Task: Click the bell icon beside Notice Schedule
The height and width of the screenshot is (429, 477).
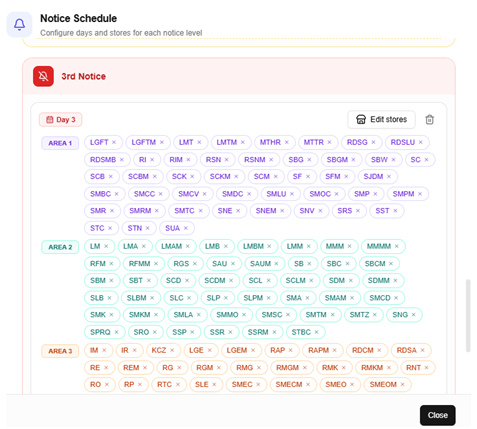Action: coord(19,24)
